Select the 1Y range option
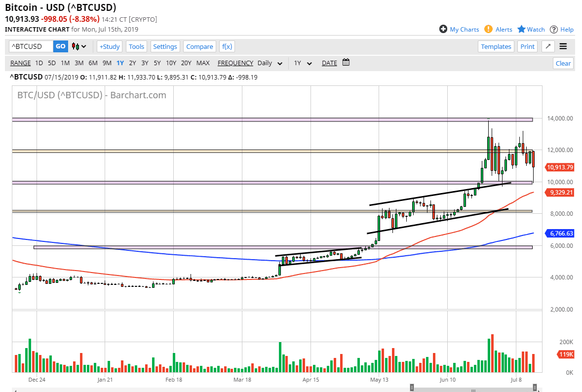The height and width of the screenshot is (392, 582). click(x=120, y=63)
